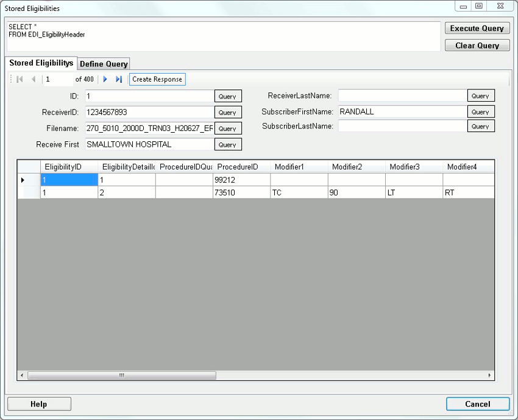518x420 pixels.
Task: Go to the first record
Action: point(19,79)
